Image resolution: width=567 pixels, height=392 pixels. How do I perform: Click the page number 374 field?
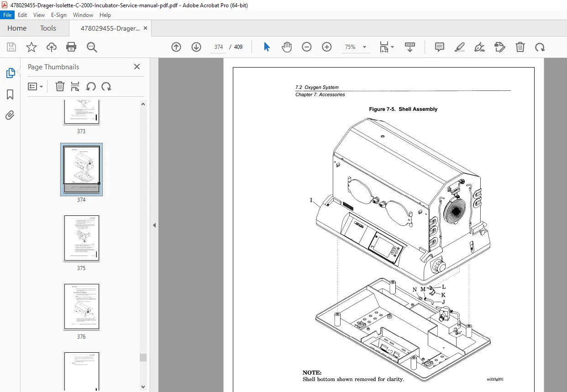tap(219, 47)
